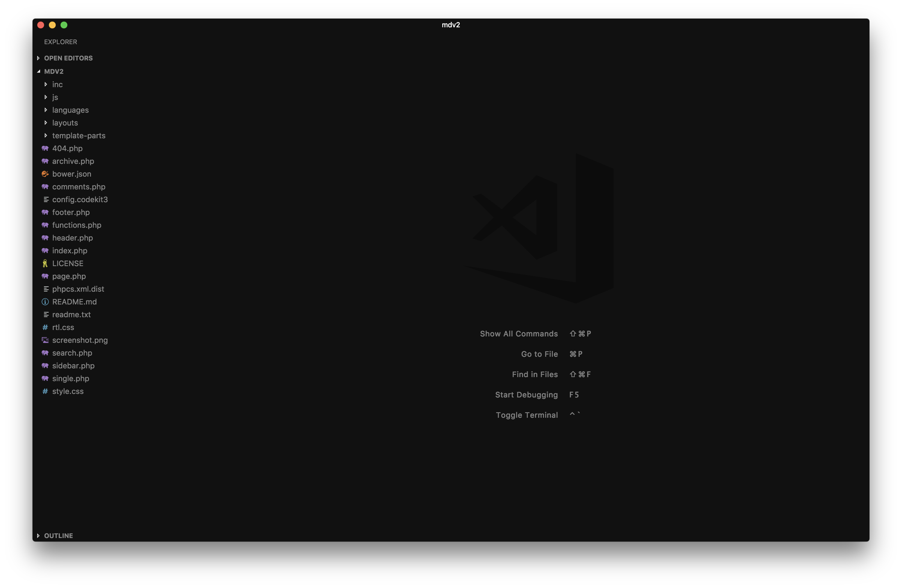Select page.php in the file tree
Image resolution: width=902 pixels, height=588 pixels.
(69, 276)
